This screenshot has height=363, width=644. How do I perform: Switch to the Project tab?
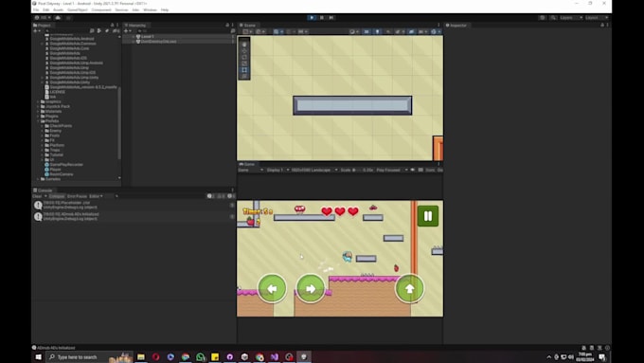[x=42, y=25]
